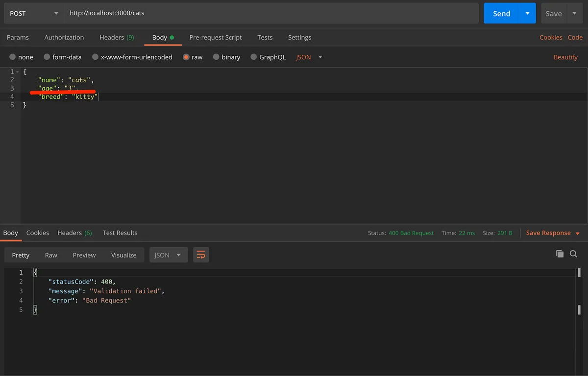Select the raw body type
This screenshot has width=588, height=376.
(x=193, y=57)
